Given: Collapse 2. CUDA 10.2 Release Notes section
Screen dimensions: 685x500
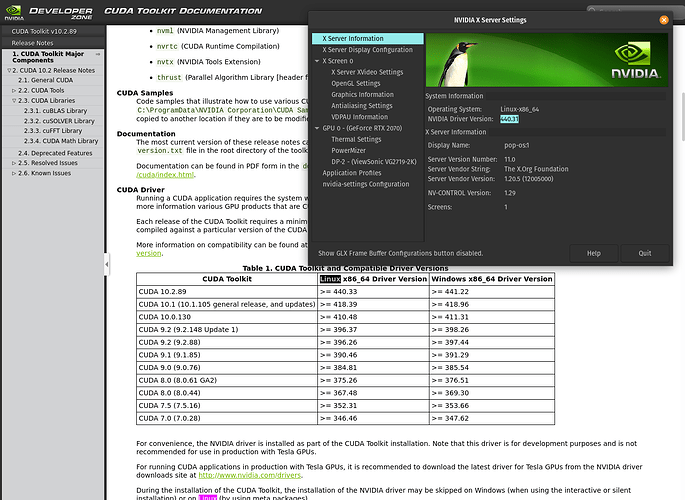Looking at the screenshot, I should 9,70.
